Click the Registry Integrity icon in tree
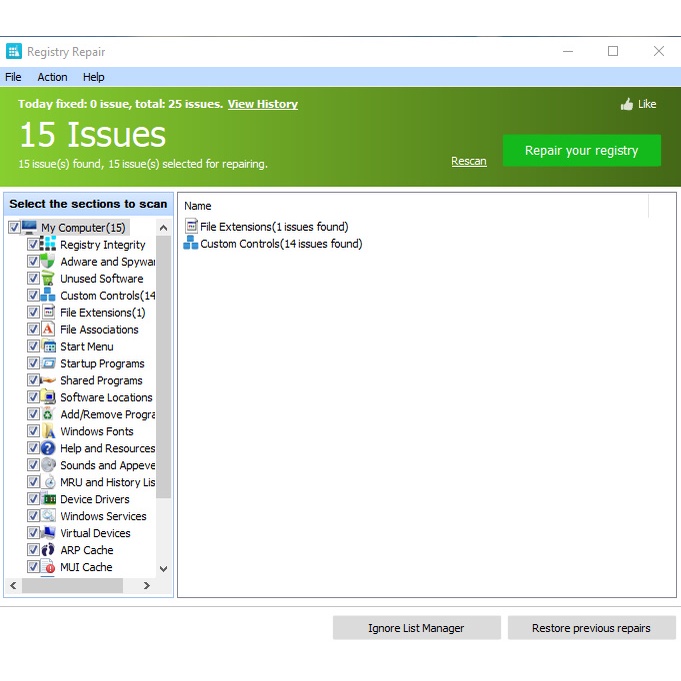681x681 pixels. click(48, 245)
